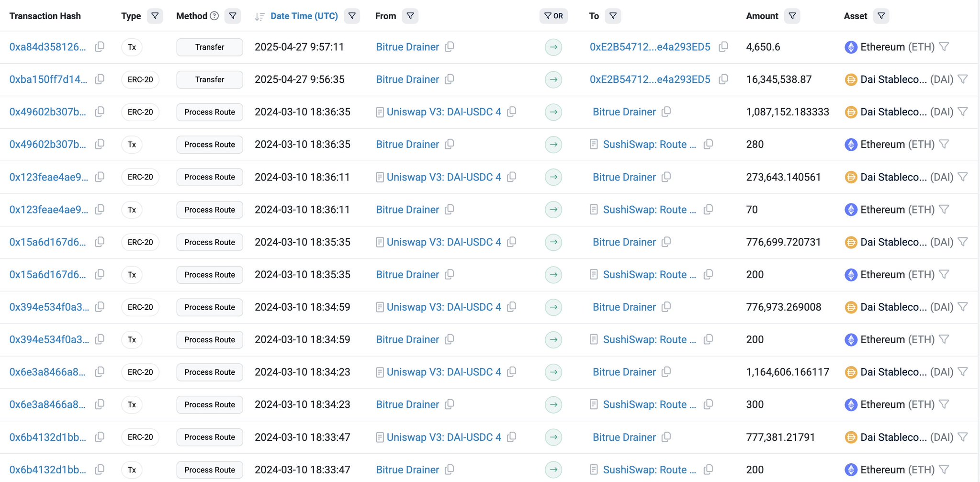980x482 pixels.
Task: Open the From column filter
Action: coord(410,16)
